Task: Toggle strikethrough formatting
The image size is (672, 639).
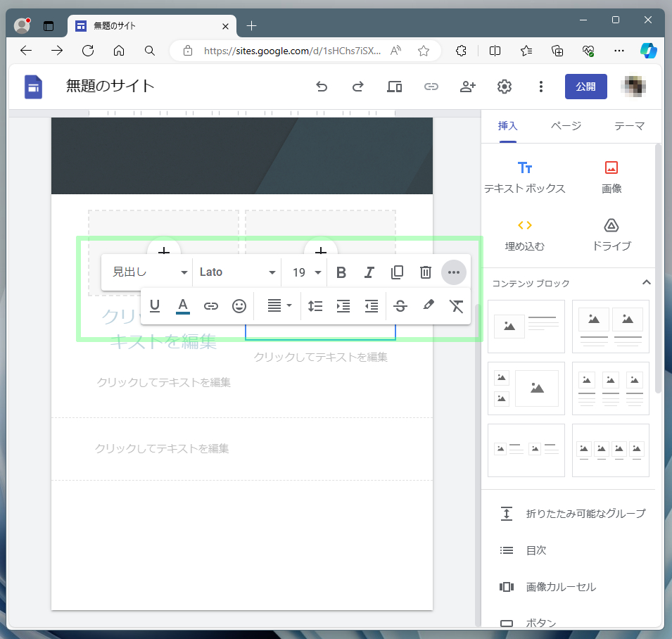Action: click(400, 306)
